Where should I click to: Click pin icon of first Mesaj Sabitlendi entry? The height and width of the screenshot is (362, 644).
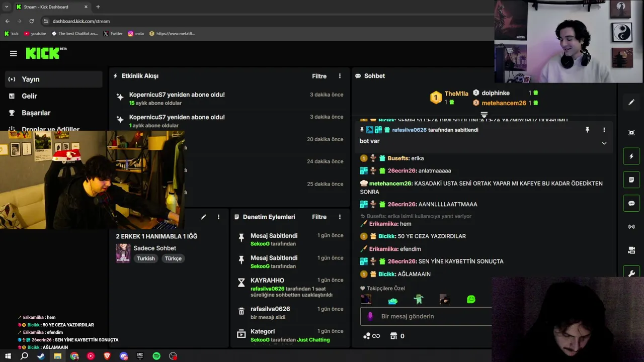(241, 238)
